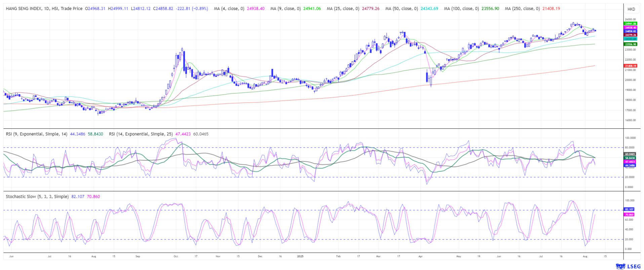Select the dark green 23556.90 axis tag
This screenshot has height=270, width=644.
click(x=630, y=44)
